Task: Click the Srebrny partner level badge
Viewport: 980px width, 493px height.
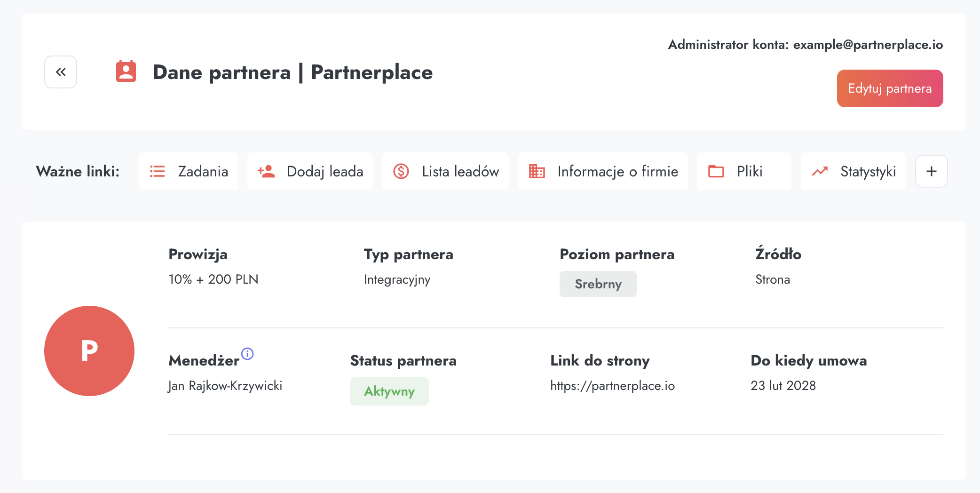Action: (598, 284)
